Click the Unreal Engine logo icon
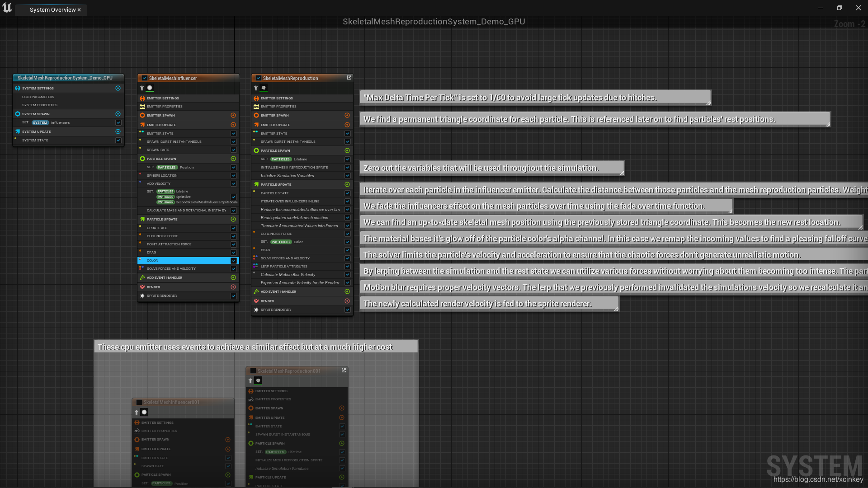The width and height of the screenshot is (868, 488). (x=7, y=8)
